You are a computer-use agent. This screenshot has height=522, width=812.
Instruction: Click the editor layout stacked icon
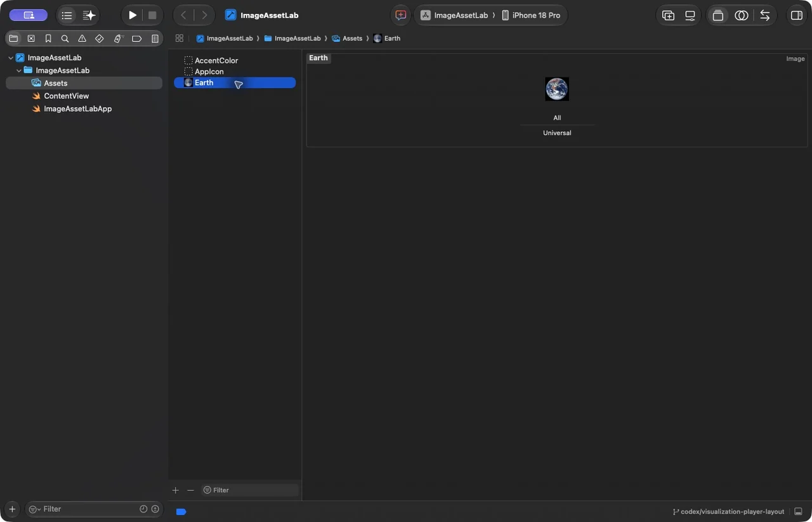pos(718,15)
